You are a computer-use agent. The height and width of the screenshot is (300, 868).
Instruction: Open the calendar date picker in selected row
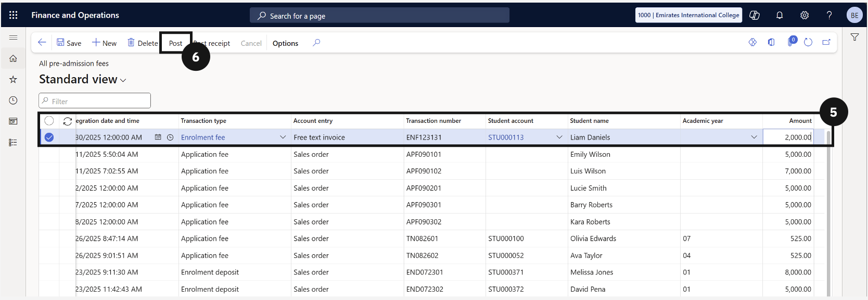(158, 137)
